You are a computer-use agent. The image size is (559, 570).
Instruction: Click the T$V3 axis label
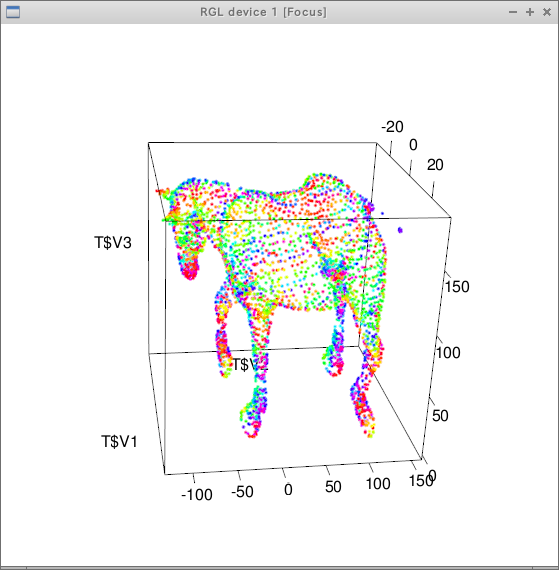click(113, 242)
